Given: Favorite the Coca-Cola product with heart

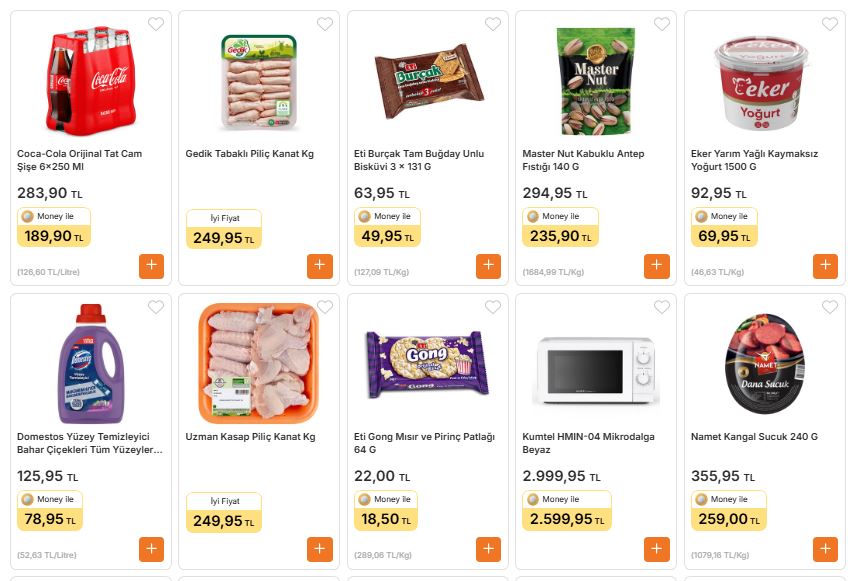Looking at the screenshot, I should (156, 24).
